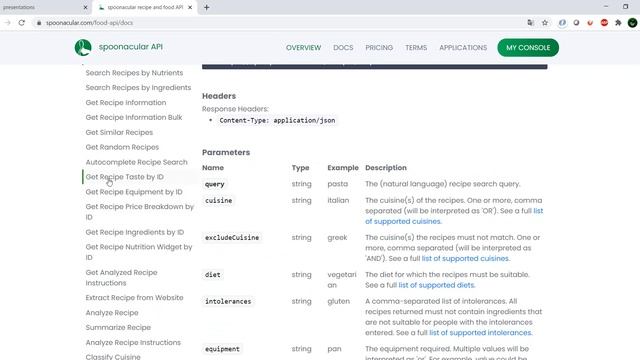The image size is (640, 360).
Task: Open the translate page icon
Action: point(530,23)
